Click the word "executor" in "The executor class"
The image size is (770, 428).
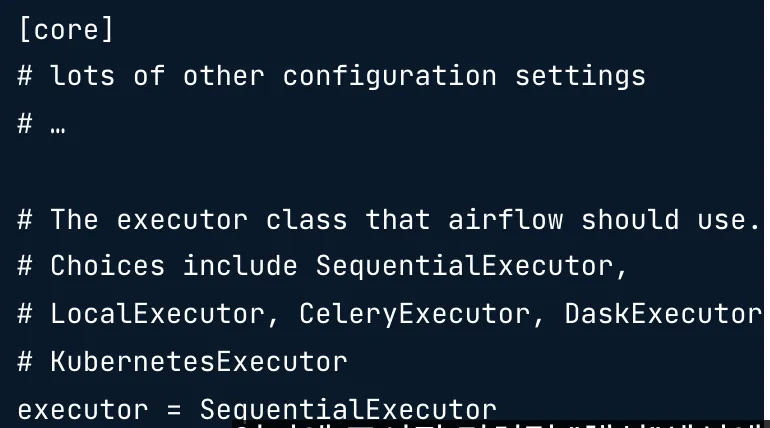tap(182, 219)
